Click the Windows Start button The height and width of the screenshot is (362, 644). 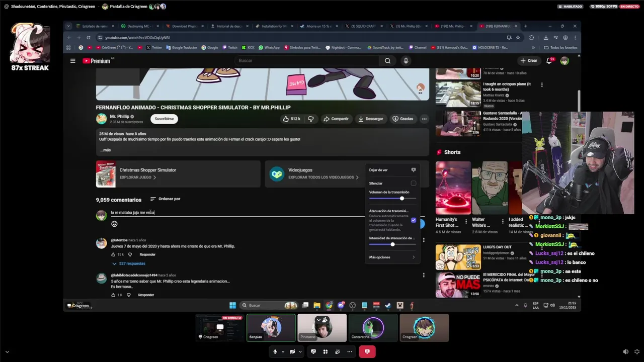point(232,305)
